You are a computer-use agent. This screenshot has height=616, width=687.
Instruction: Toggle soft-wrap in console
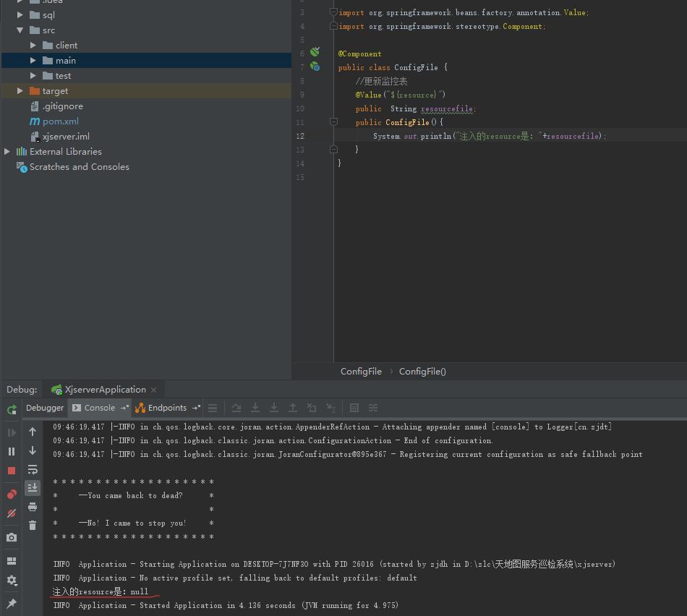point(33,469)
